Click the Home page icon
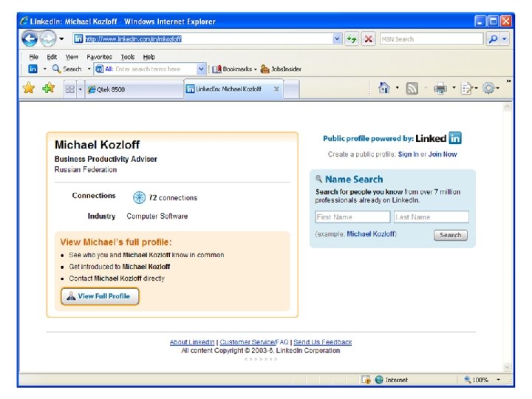Screen dimensions: 532x399 click(x=384, y=88)
